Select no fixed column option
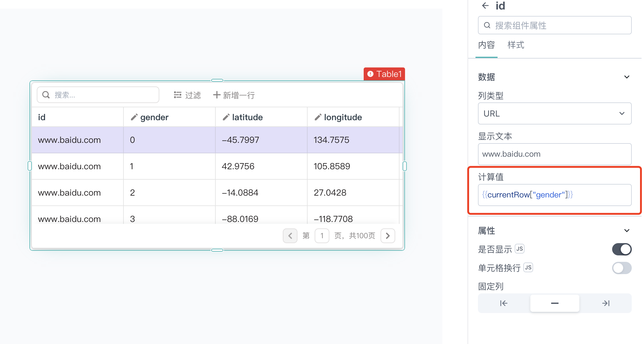 click(555, 303)
